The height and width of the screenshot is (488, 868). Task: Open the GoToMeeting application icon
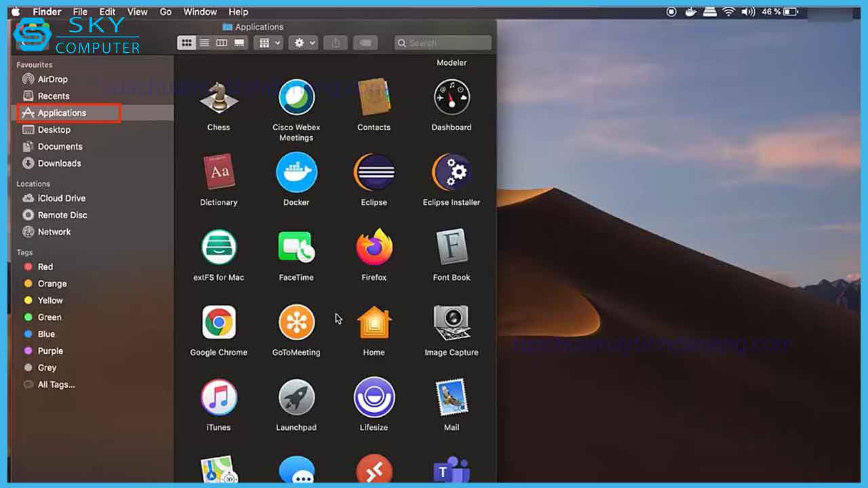coord(296,323)
